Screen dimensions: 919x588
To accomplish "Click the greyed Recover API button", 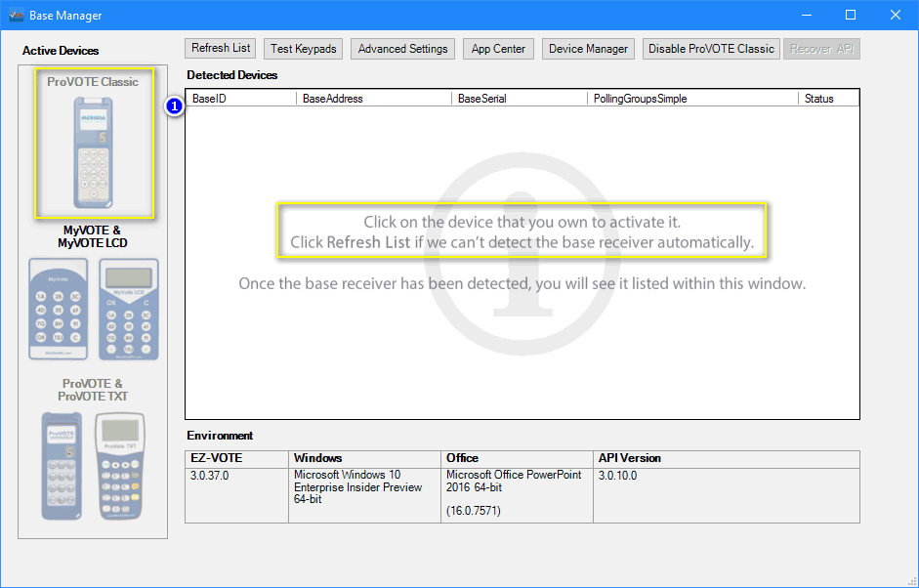I will click(x=821, y=49).
